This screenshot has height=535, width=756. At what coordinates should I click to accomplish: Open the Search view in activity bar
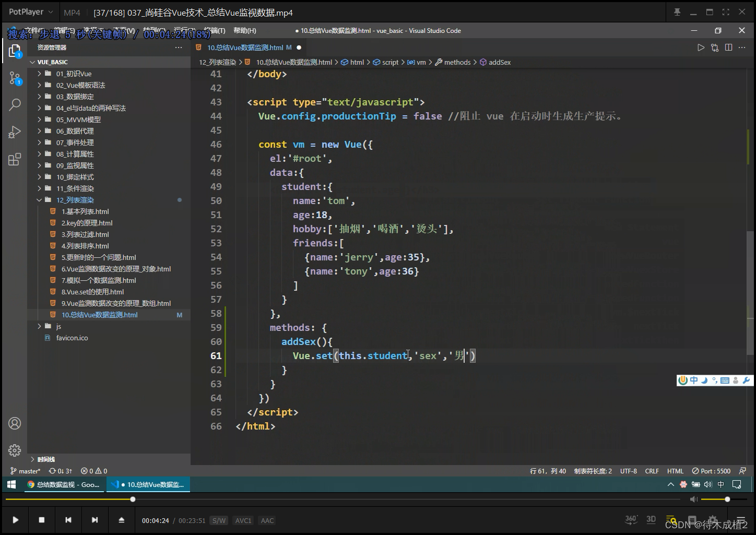(x=15, y=105)
